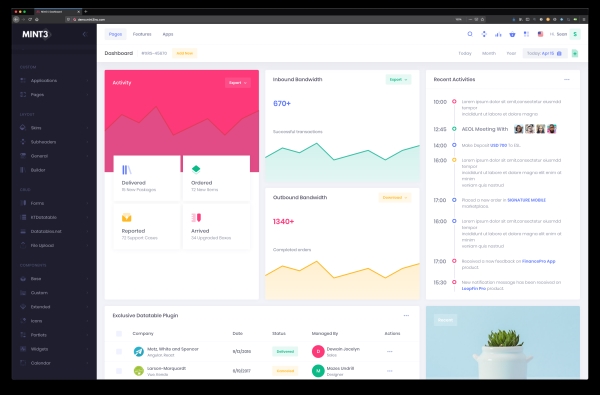Click Metz, White and Spencer company logo
Screen dimensions: 600x395
[x=139, y=351]
